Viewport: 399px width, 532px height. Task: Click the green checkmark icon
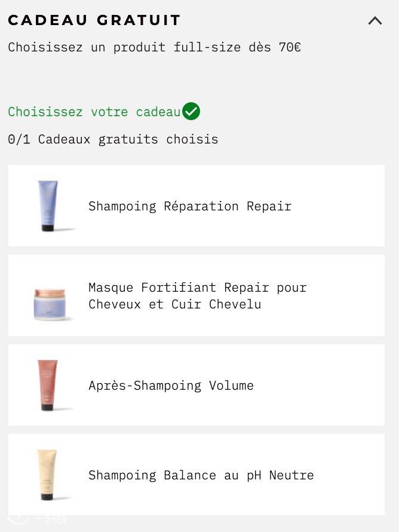191,112
